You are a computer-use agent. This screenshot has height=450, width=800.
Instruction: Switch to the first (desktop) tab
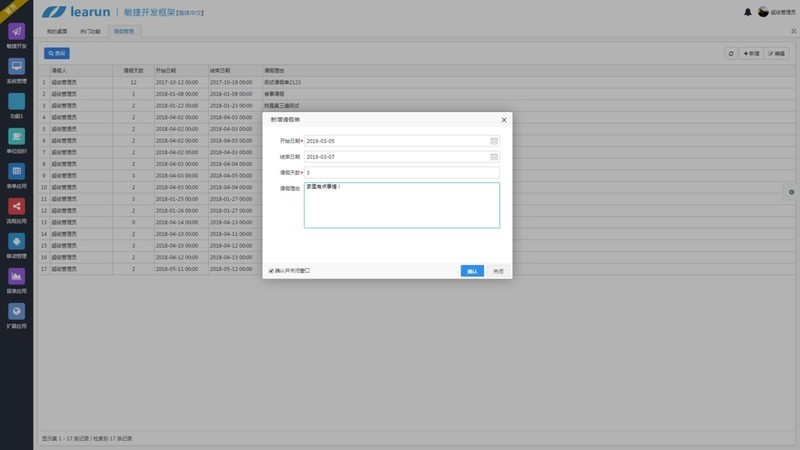click(57, 32)
